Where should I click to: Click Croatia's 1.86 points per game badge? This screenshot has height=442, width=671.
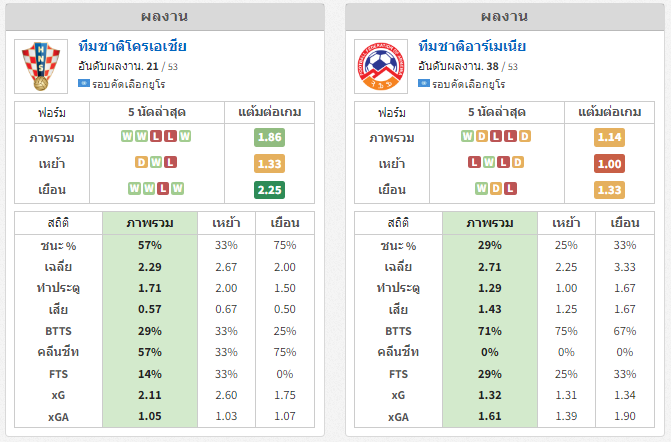pos(269,137)
